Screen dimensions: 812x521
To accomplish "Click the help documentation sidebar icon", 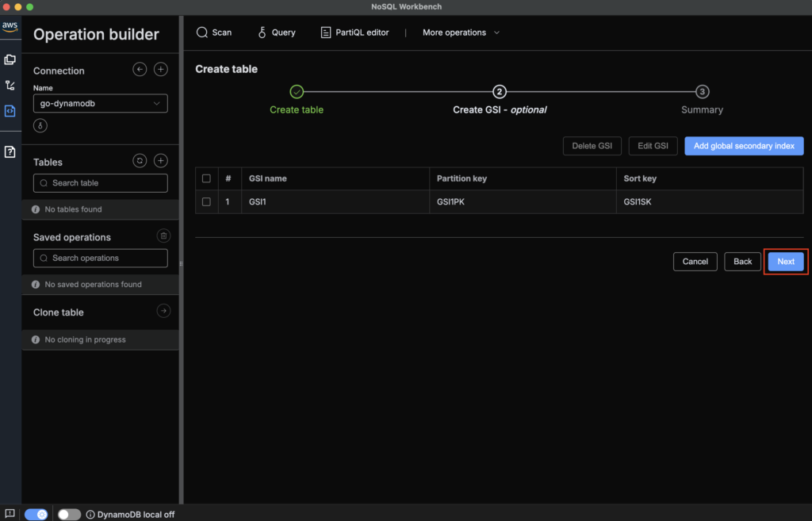I will tap(10, 151).
